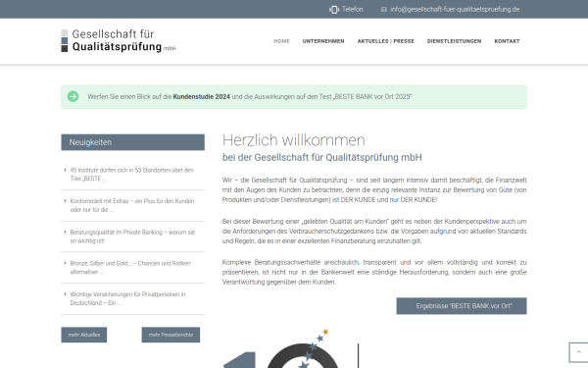The width and height of the screenshot is (588, 368).
Task: Open the info@gesellschaft-fuer-qualitaetspruefung.de email link
Action: point(455,10)
